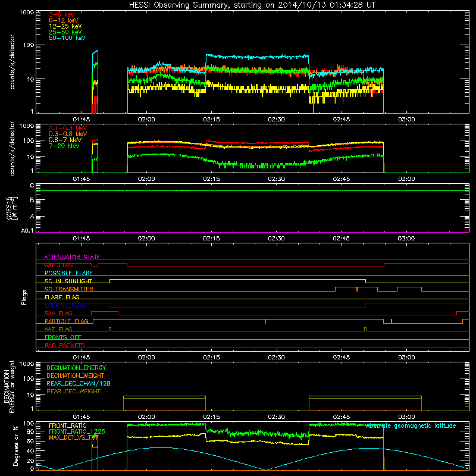This screenshot has height=476, width=476.
Task: Click the ECLIPSE_FLAG label
Action: pyautogui.click(x=65, y=305)
